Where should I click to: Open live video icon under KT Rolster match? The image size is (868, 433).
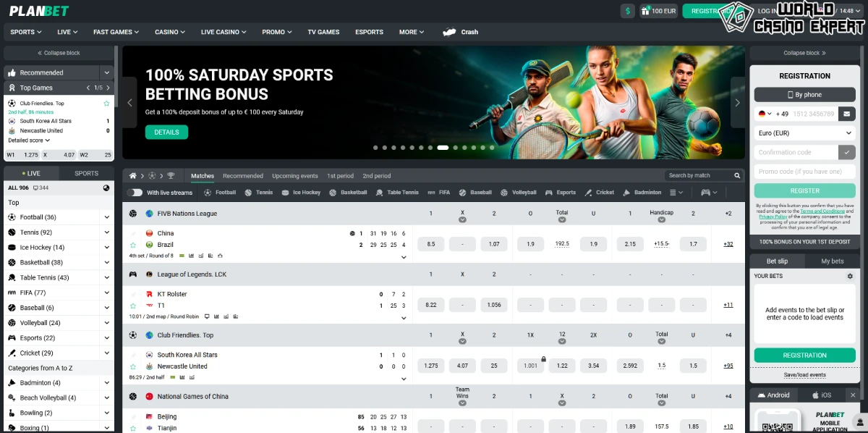(x=207, y=316)
